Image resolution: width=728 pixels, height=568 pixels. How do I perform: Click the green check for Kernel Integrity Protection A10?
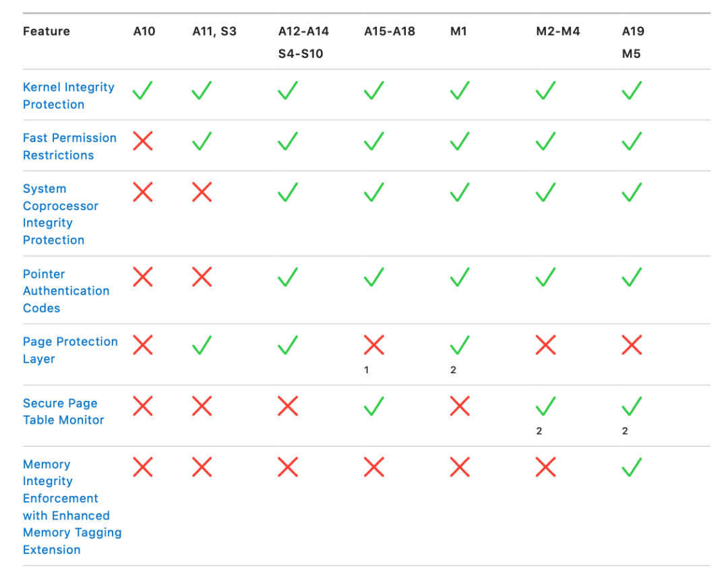tap(143, 90)
